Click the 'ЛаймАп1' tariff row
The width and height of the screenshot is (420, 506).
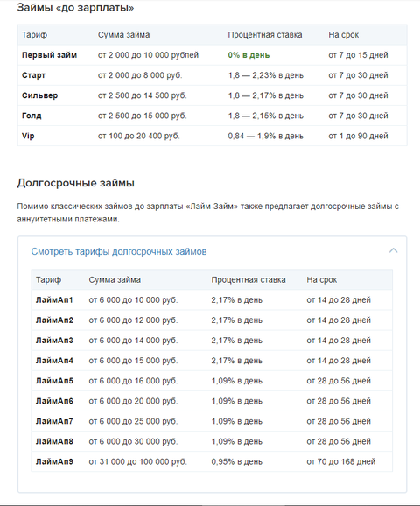pos(212,300)
